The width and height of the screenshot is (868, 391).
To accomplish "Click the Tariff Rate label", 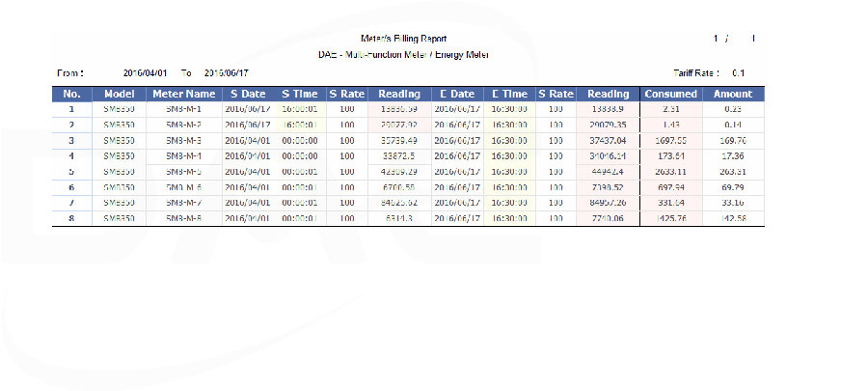I will pos(696,73).
